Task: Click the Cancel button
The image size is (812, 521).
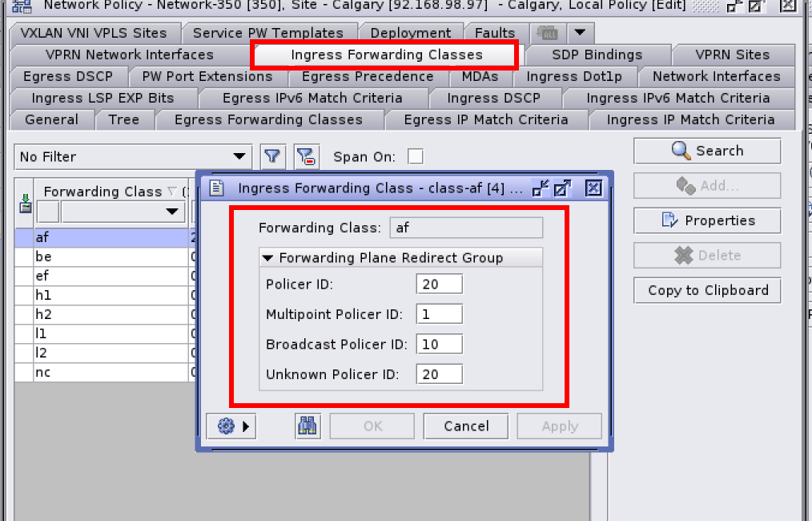Action: click(x=466, y=426)
